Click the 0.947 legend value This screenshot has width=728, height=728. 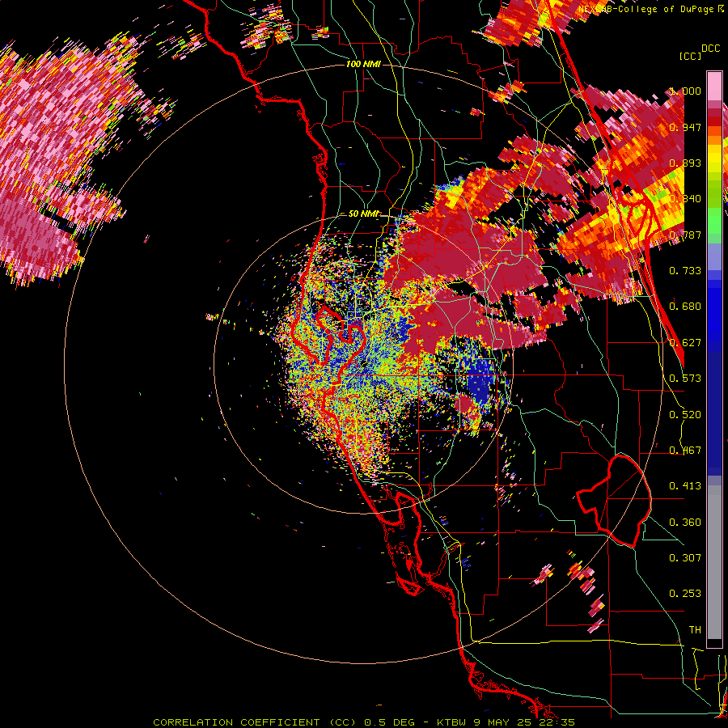[x=685, y=127]
